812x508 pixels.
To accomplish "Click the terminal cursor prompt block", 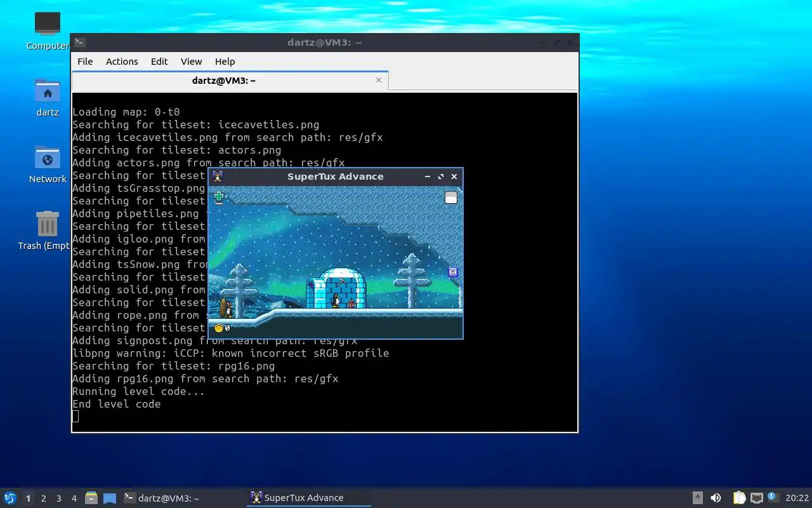I will point(75,417).
